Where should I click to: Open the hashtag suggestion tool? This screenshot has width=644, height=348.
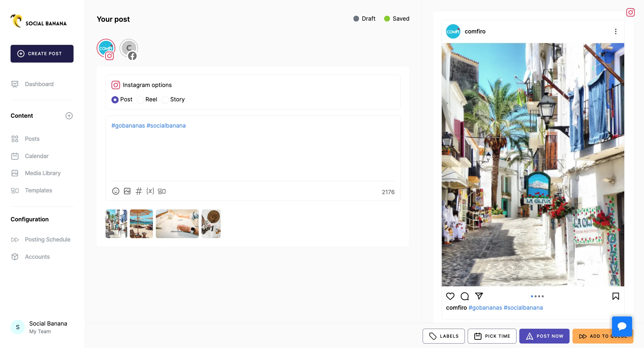tap(139, 191)
